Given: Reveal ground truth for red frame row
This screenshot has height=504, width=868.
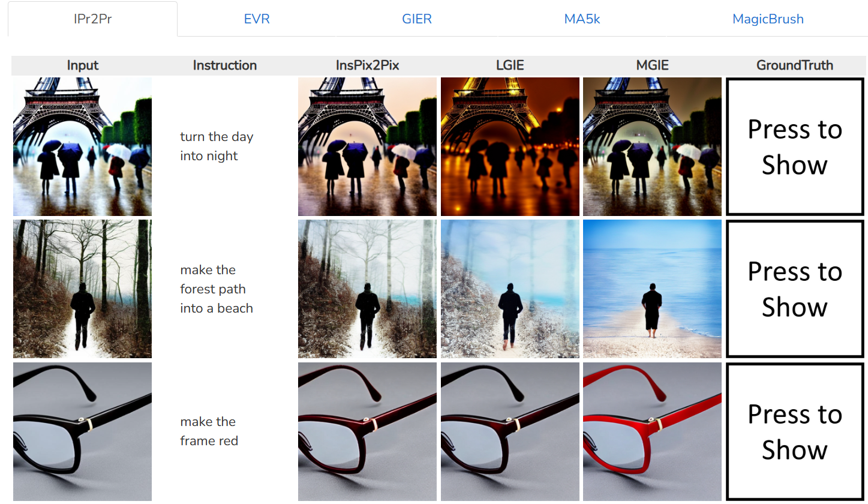Looking at the screenshot, I should 795,431.
